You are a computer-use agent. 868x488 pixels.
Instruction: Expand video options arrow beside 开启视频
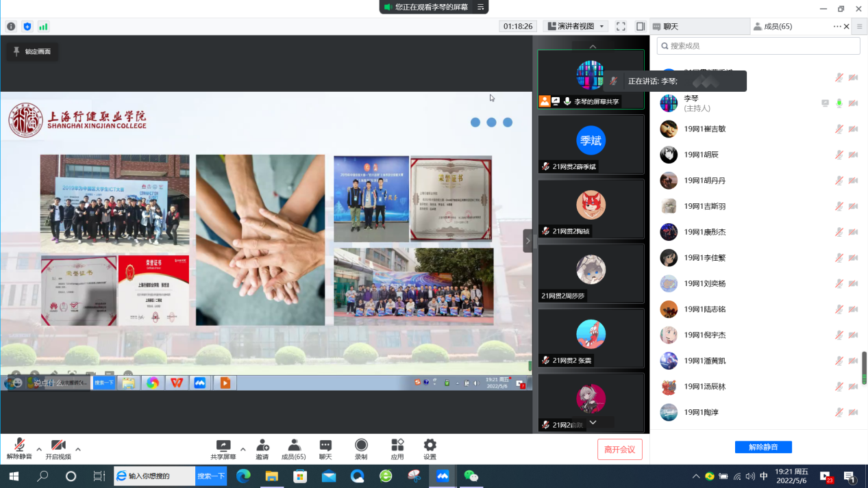(x=78, y=450)
